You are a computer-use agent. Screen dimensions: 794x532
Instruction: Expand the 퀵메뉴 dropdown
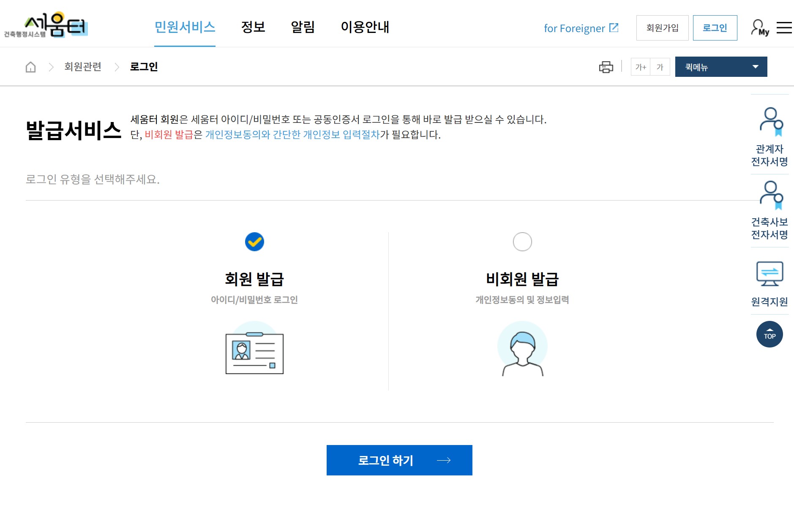tap(720, 66)
